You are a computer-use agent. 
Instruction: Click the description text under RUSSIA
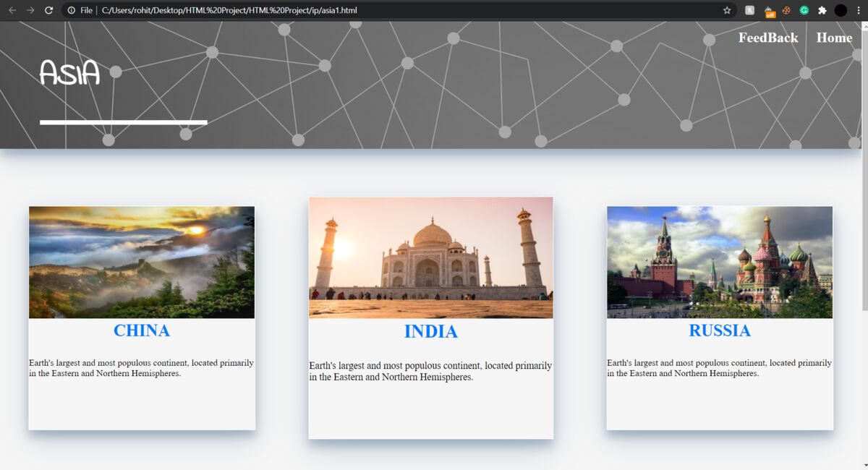pyautogui.click(x=720, y=368)
